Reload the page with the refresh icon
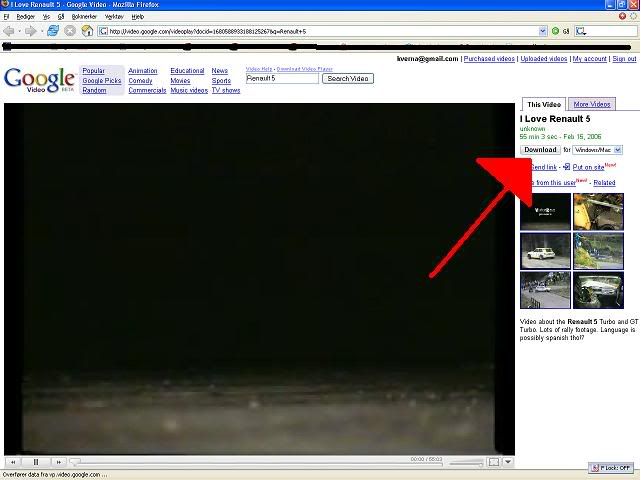 tap(53, 31)
